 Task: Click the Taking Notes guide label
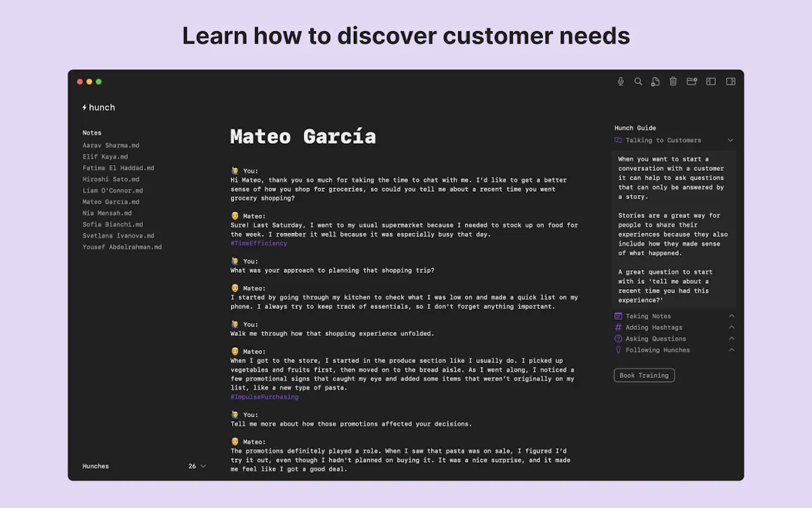coord(648,316)
